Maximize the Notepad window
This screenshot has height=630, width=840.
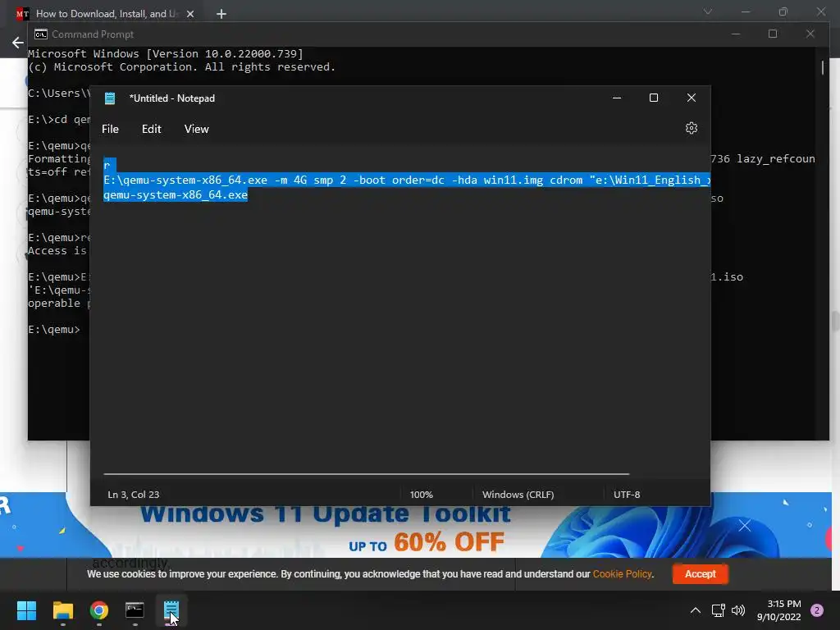pos(654,98)
